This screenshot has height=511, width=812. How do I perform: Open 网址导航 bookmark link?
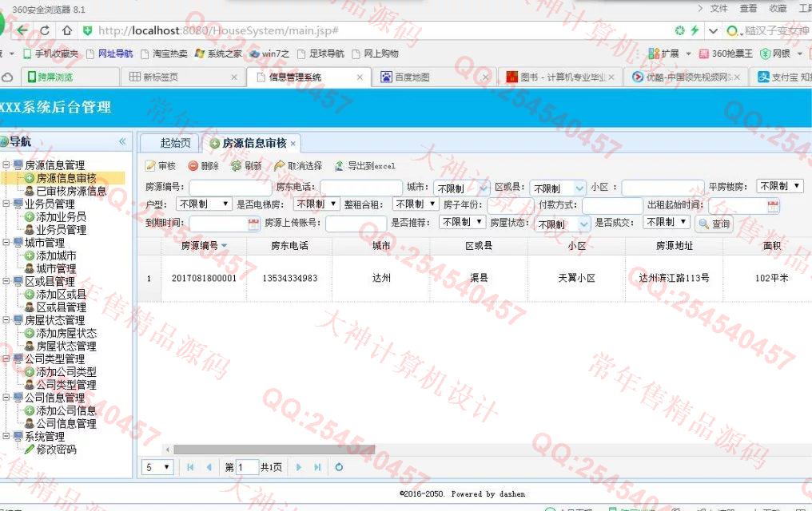(109, 53)
